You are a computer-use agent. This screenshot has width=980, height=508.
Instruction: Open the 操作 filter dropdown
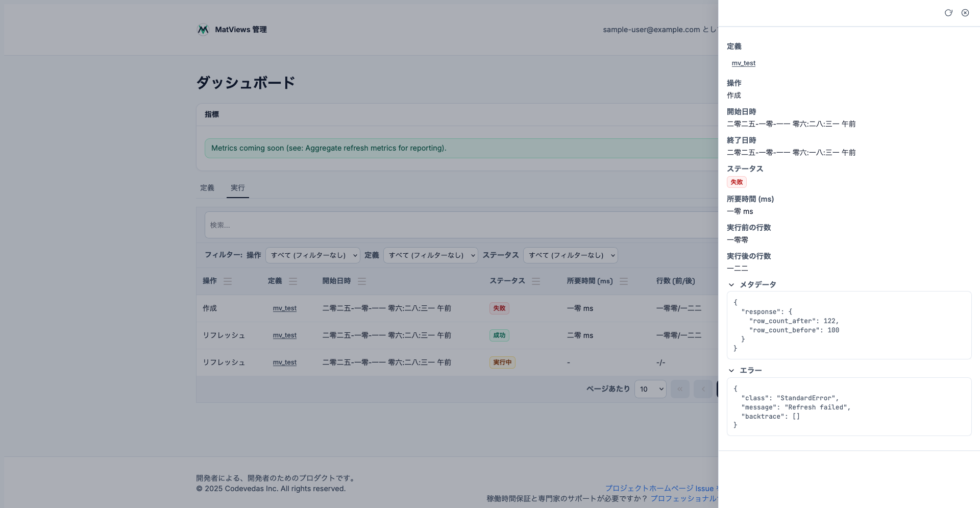point(312,255)
